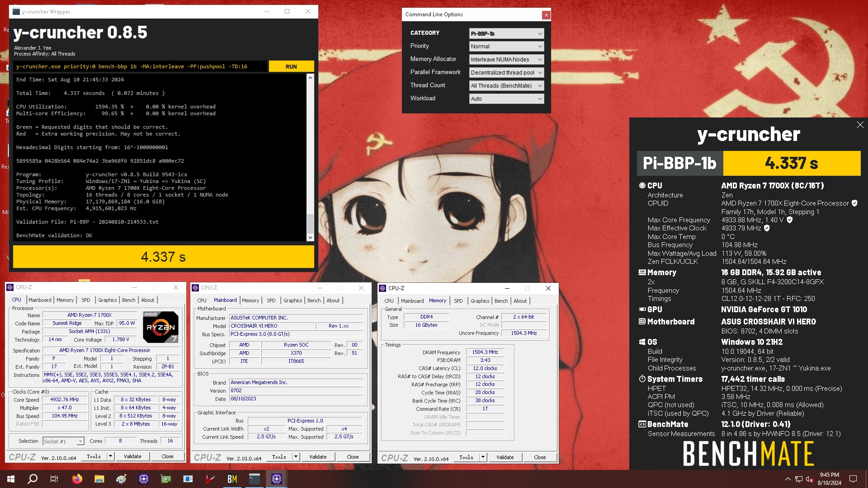Click the BenchMate code icon in result panel
This screenshot has width=868, height=488.
click(x=642, y=424)
